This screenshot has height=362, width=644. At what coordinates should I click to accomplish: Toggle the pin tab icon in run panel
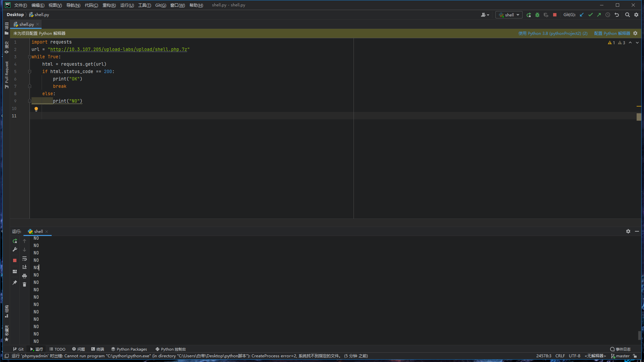[15, 283]
